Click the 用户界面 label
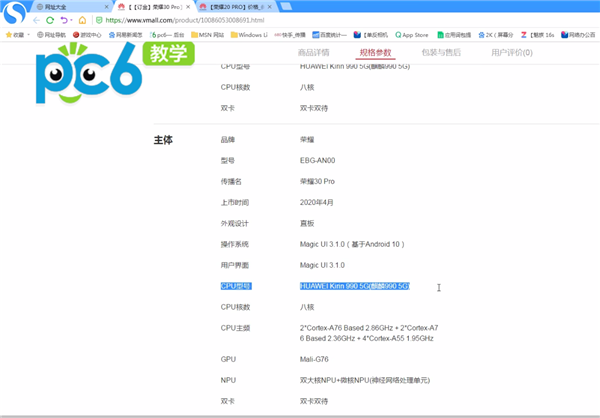This screenshot has height=418, width=600. point(235,265)
